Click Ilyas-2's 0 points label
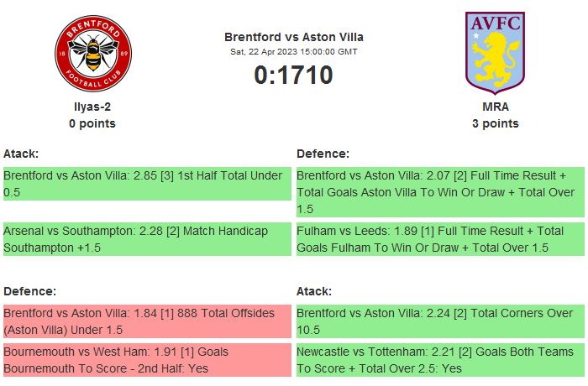588x386 pixels. tap(92, 123)
